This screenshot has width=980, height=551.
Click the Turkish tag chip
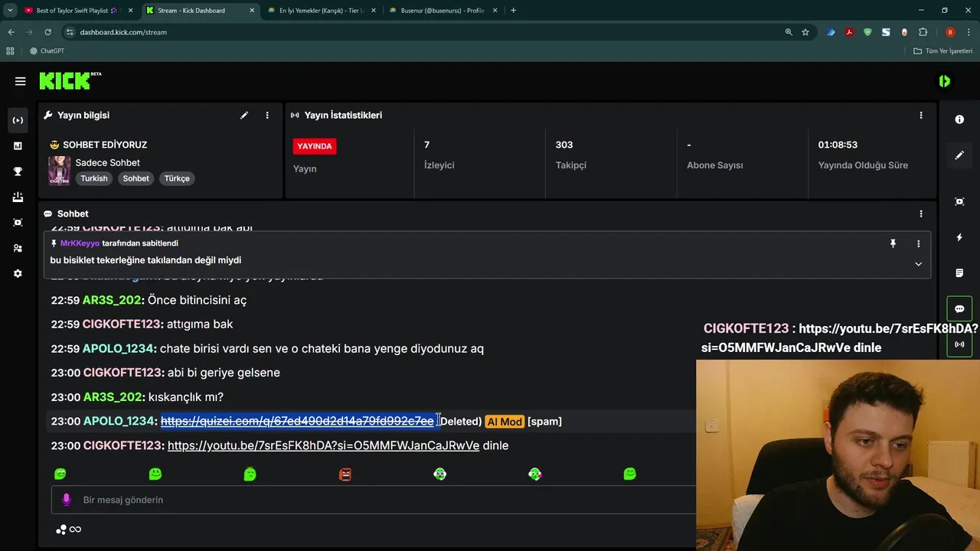point(94,178)
